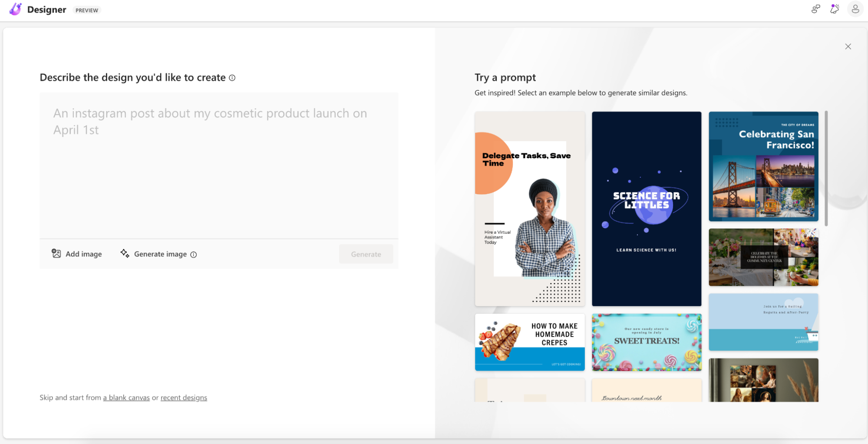Click the templates list vertical scrollbar
868x444 pixels.
pyautogui.click(x=826, y=169)
